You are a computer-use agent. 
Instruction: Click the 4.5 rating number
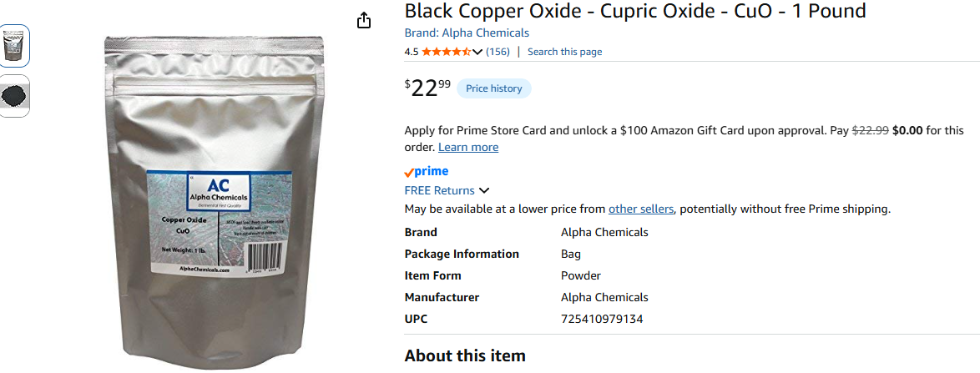coord(412,52)
